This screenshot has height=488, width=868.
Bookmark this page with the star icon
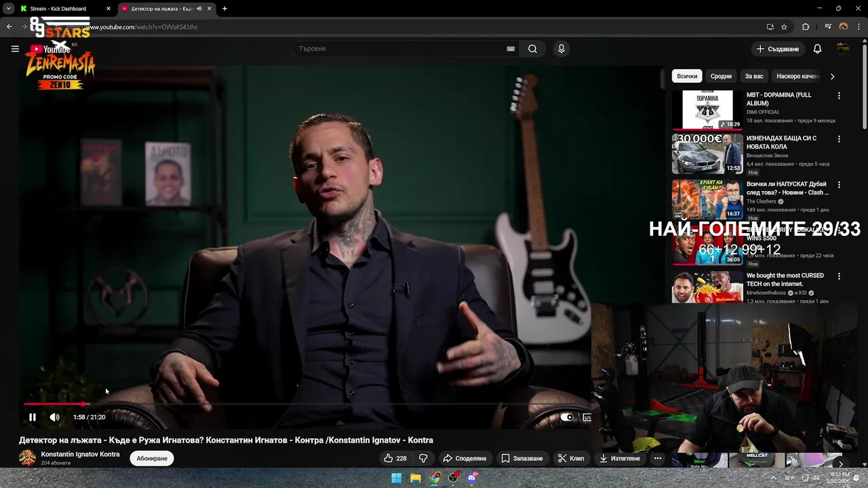[784, 27]
